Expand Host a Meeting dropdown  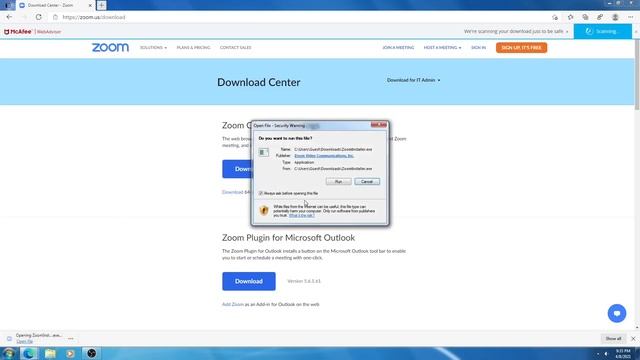(442, 48)
